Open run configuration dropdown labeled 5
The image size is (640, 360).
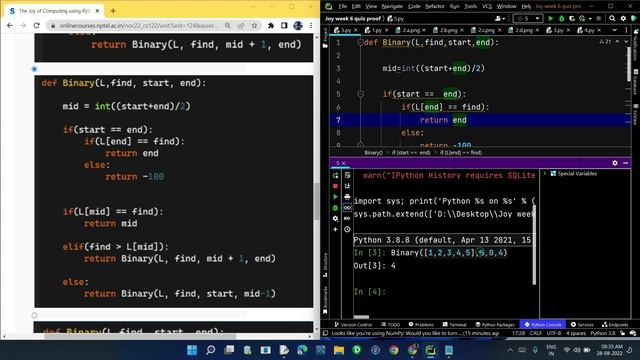[528, 18]
